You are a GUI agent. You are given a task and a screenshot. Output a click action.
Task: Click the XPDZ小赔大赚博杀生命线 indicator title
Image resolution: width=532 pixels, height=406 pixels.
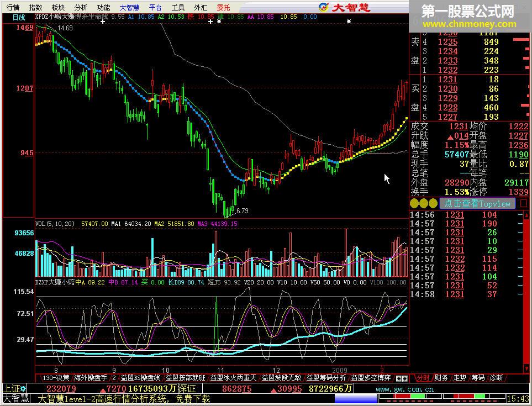click(x=72, y=17)
